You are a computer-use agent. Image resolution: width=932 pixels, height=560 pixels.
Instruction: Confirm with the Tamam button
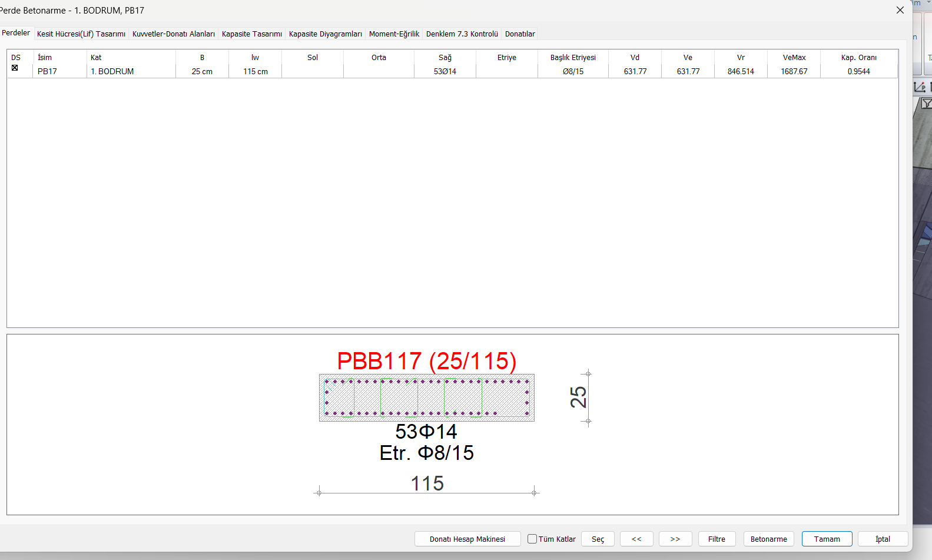point(827,539)
